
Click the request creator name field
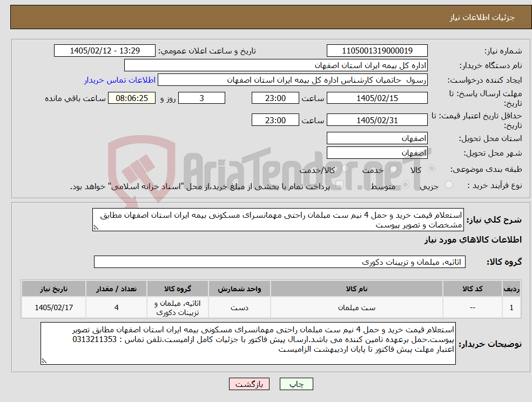point(292,80)
